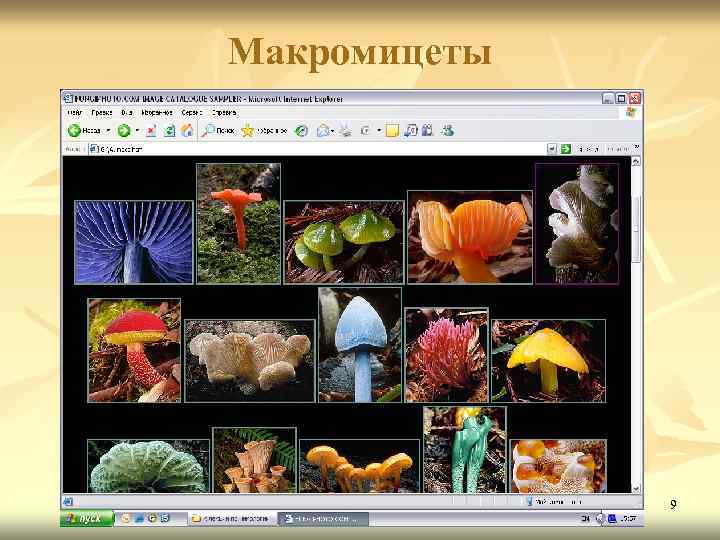Click the Media/History round icon
The height and width of the screenshot is (540, 720).
[301, 131]
